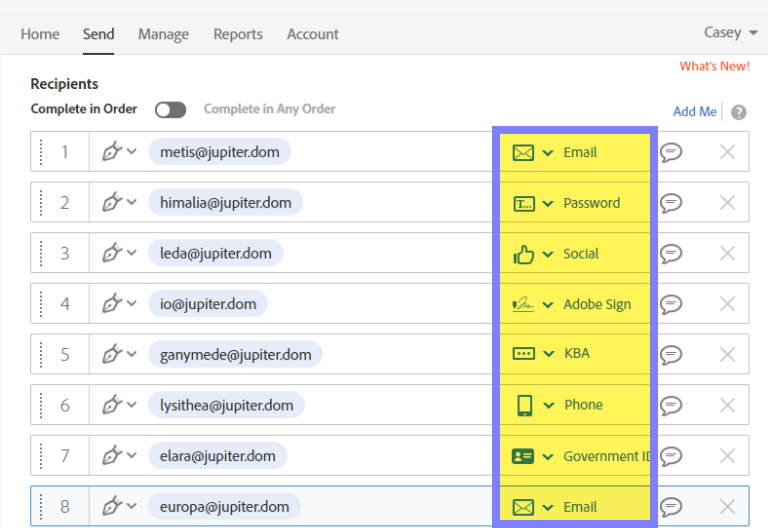
Task: Expand role dropdown chevron for europa@jupiter.dom
Action: (131, 505)
